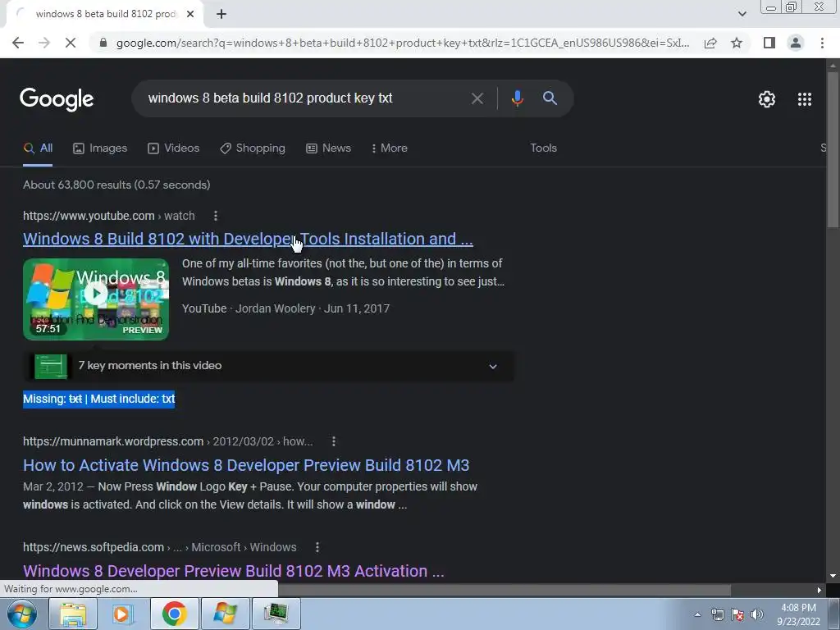Click the browser back arrow
The height and width of the screenshot is (630, 840).
(x=18, y=43)
